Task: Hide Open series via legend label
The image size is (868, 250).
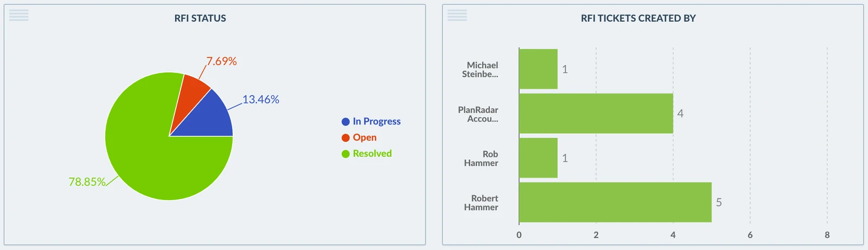Action: click(365, 137)
